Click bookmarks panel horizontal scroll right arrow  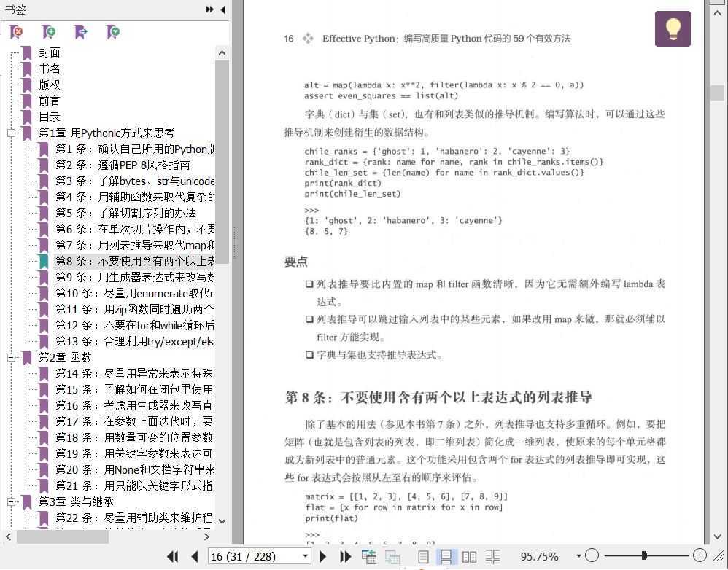pos(206,537)
